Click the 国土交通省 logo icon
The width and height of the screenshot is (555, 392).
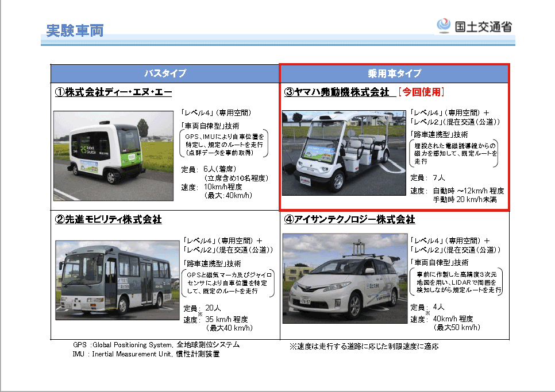coord(443,25)
